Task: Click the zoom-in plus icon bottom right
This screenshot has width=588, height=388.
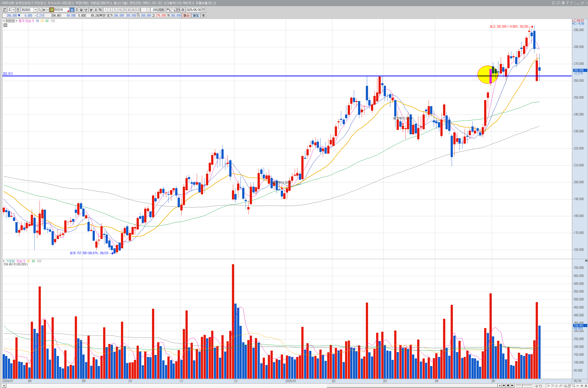Action: (x=582, y=386)
